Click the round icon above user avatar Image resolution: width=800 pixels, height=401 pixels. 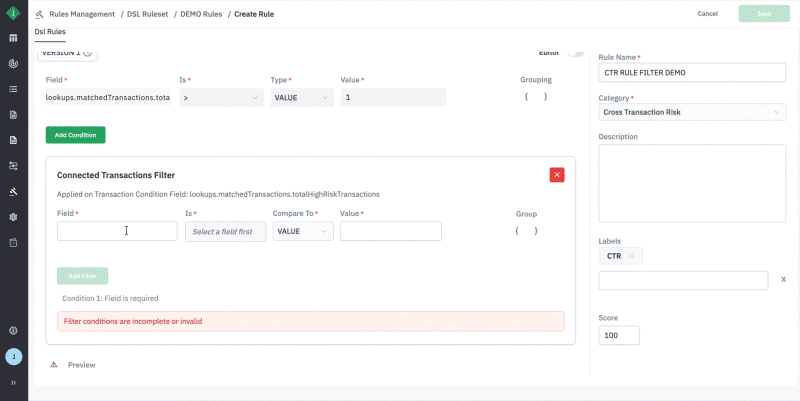tap(13, 331)
